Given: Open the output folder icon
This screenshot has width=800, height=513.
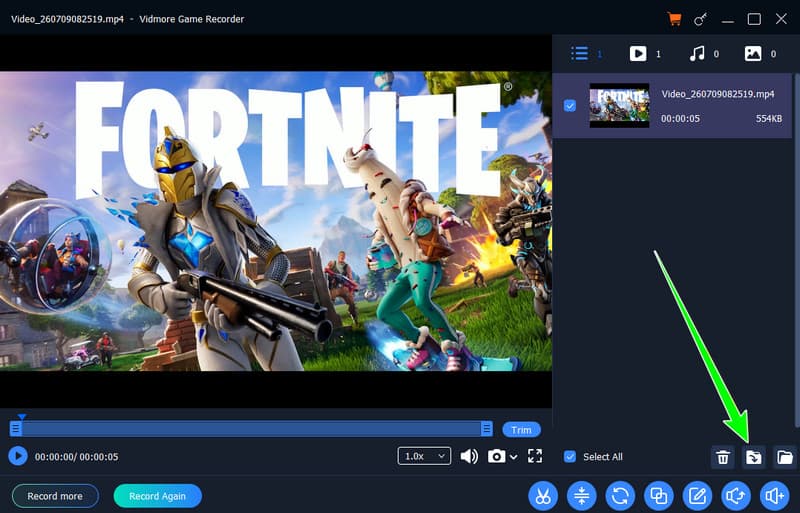Looking at the screenshot, I should pos(785,457).
